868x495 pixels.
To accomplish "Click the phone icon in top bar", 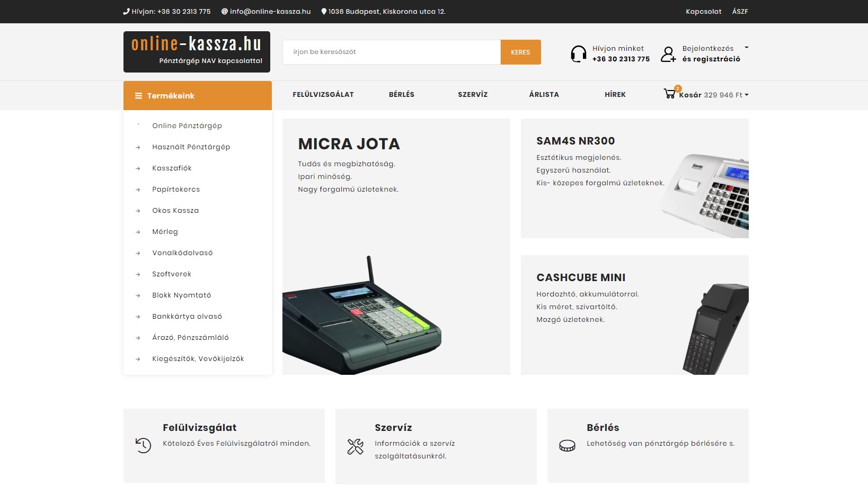I will click(x=126, y=11).
